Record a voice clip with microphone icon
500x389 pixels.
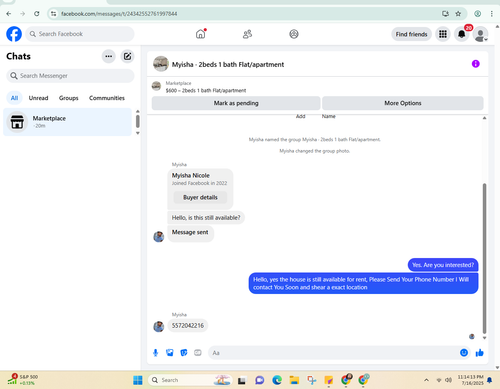click(x=155, y=353)
